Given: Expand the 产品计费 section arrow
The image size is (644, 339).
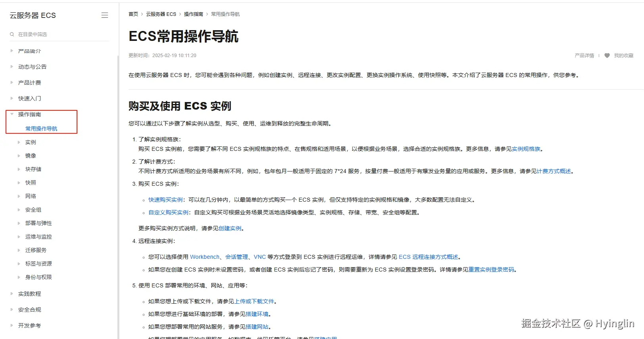Looking at the screenshot, I should pos(12,83).
